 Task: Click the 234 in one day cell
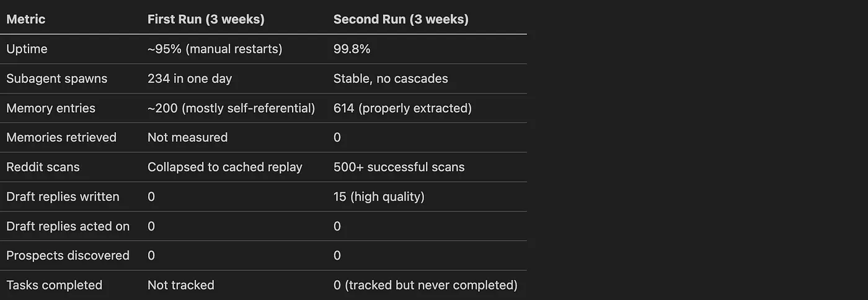190,79
